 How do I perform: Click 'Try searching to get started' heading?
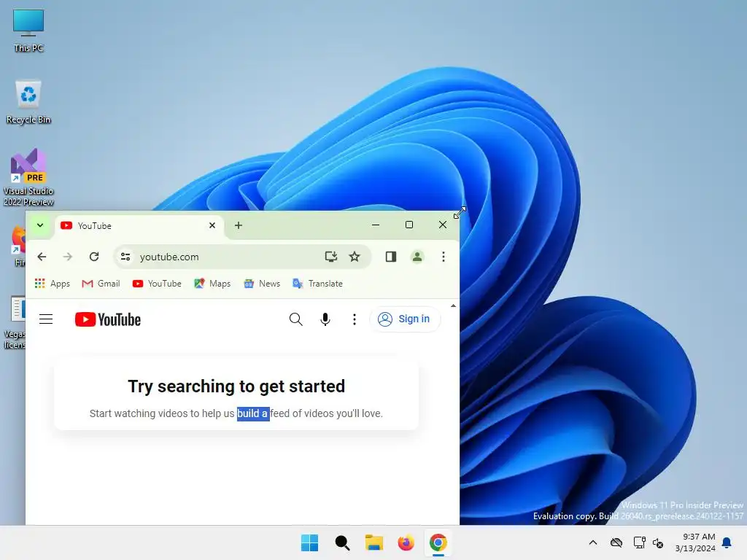coord(236,386)
